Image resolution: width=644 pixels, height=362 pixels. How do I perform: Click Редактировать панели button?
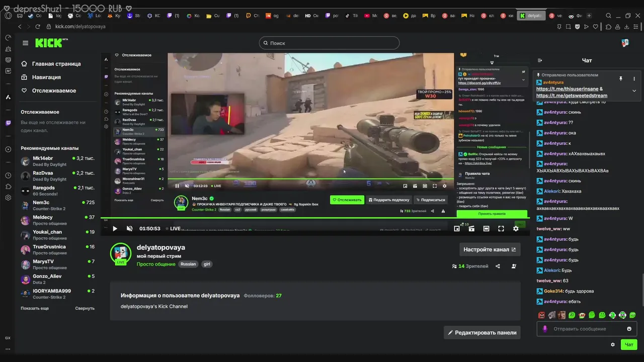(x=482, y=332)
